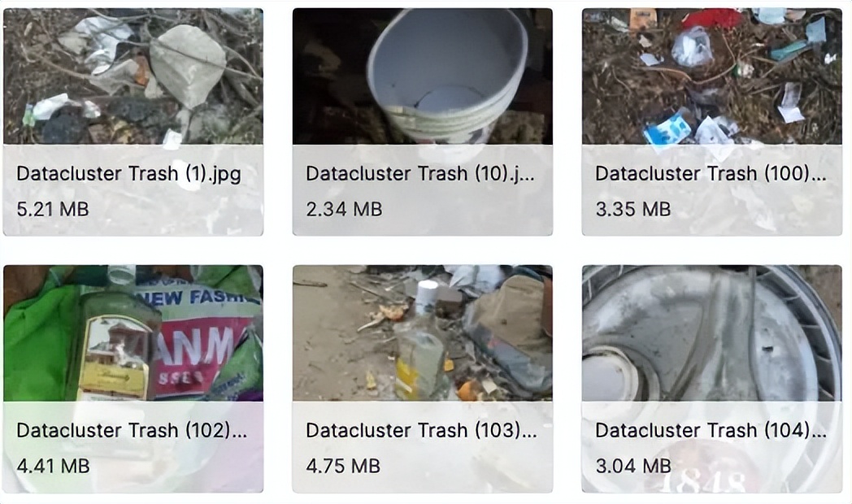Screen dimensions: 852x504
Task: Open the Datacluster Trash (100) preview image
Action: [712, 76]
